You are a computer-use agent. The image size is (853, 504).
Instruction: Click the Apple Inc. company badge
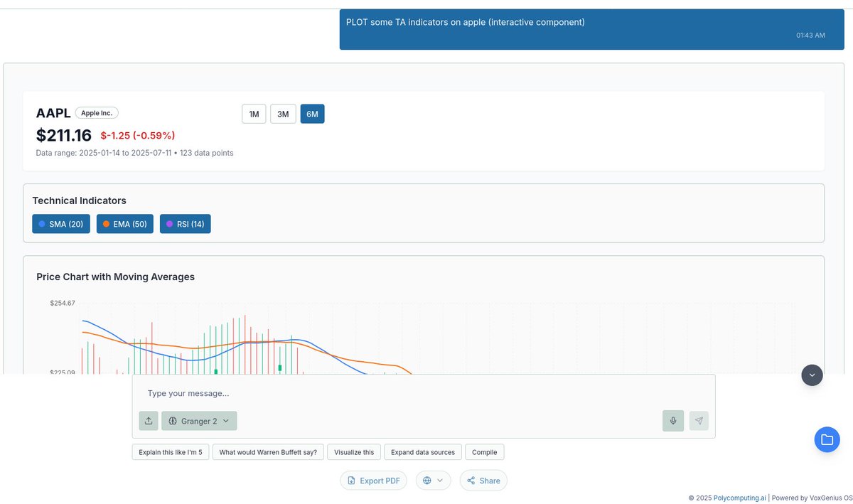pos(97,113)
